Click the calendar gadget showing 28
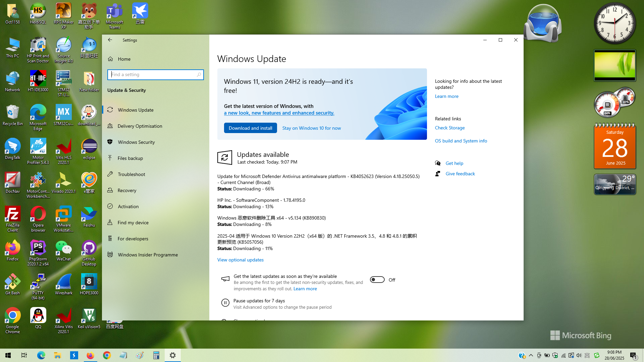Screen dimensions: 644x362 coord(615,146)
